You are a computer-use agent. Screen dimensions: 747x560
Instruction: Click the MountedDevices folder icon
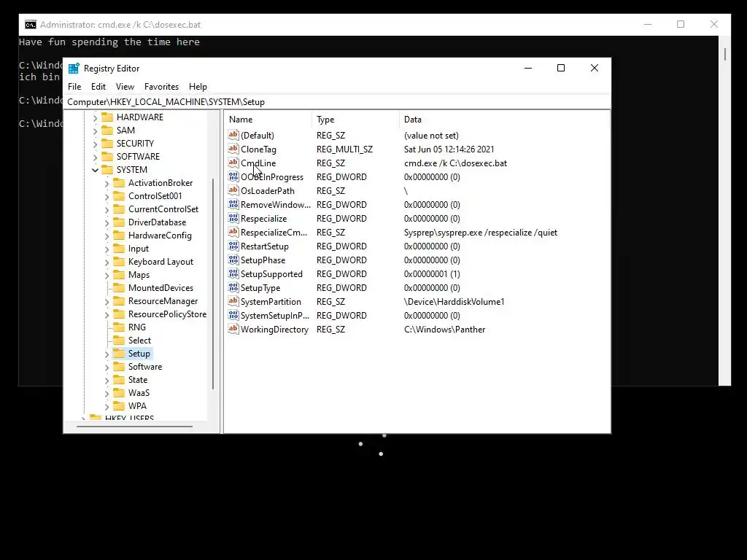coord(119,288)
